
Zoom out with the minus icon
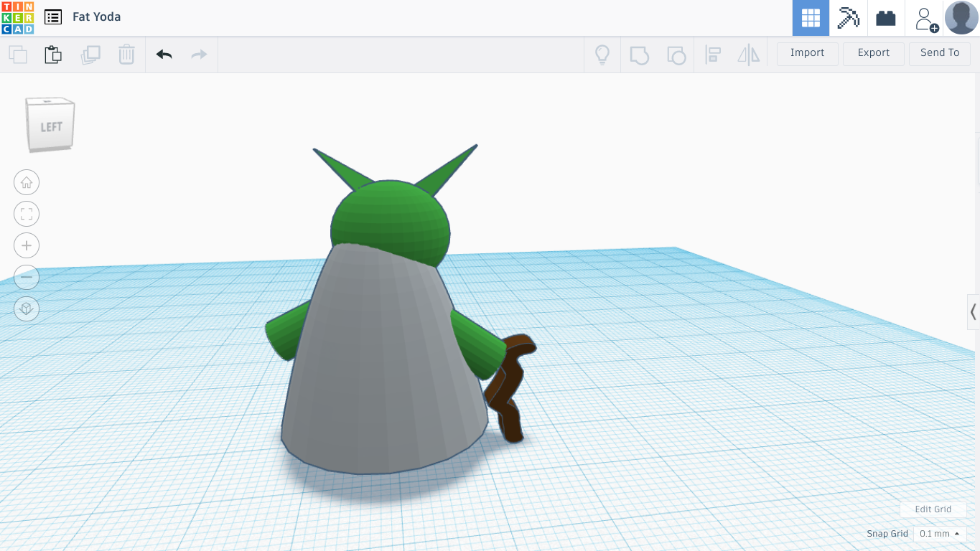pos(27,277)
